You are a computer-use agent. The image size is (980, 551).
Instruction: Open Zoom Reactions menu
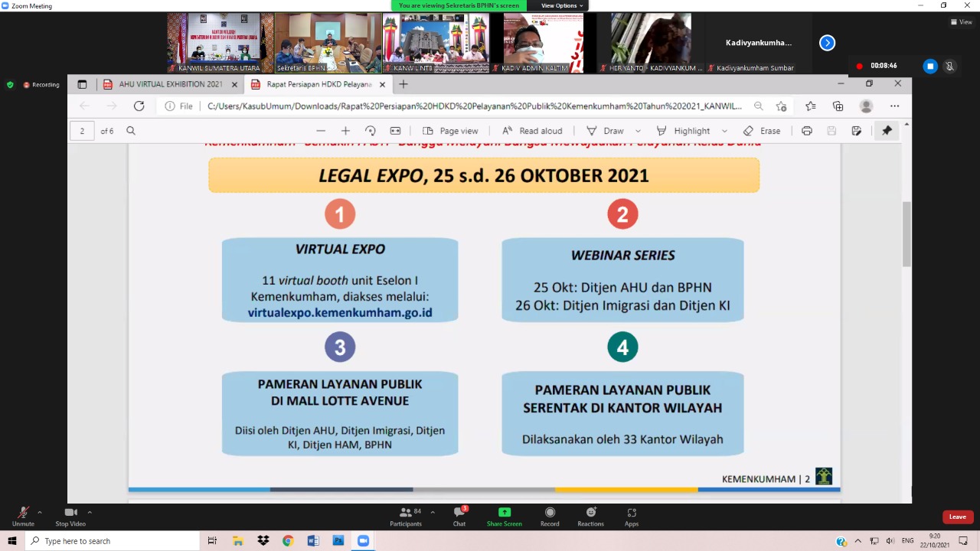pyautogui.click(x=590, y=517)
